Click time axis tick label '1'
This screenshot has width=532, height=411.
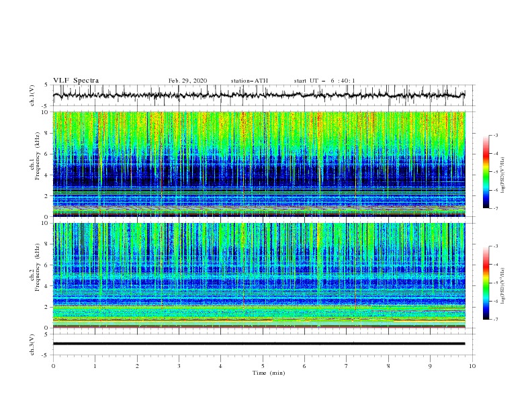click(95, 366)
